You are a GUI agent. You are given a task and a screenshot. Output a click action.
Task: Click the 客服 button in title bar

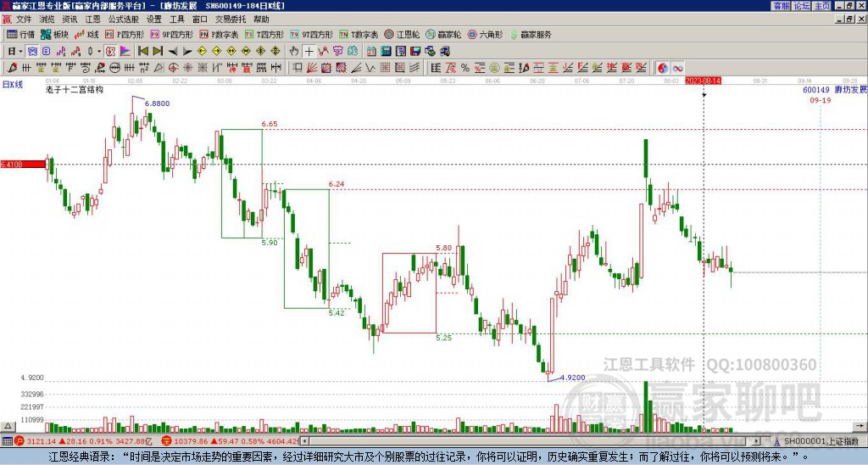click(781, 6)
